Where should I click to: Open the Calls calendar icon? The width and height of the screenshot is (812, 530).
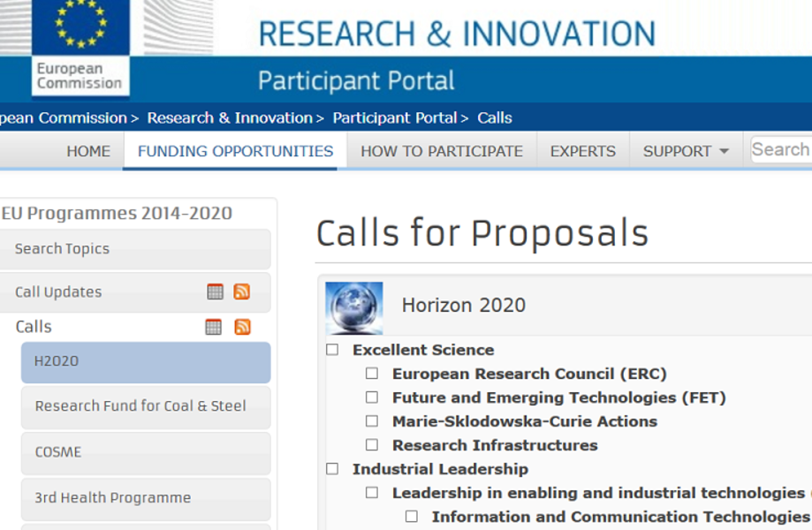213,327
